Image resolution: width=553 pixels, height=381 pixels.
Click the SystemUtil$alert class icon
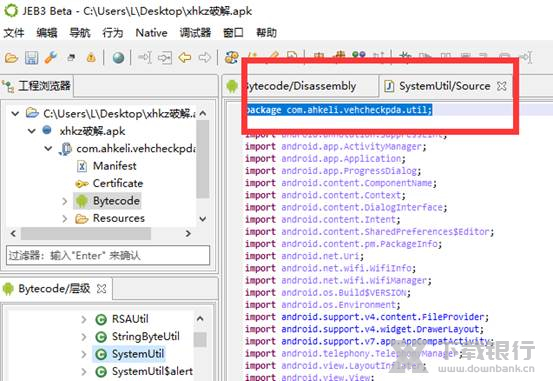click(x=101, y=371)
